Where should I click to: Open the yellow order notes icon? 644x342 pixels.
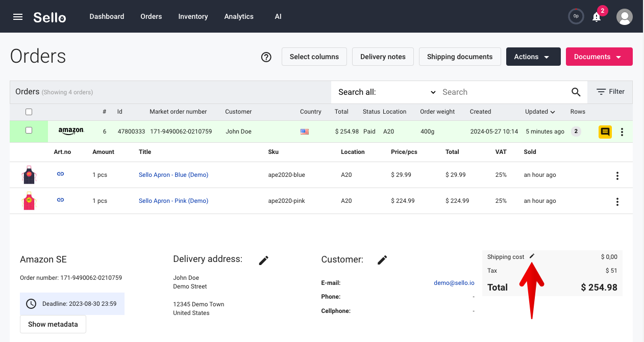[605, 132]
